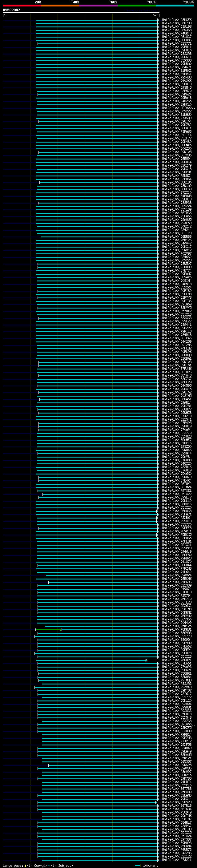The height and width of the screenshot is (868, 197).
Task: Click the query end position 570 label
Action: coord(155,15)
